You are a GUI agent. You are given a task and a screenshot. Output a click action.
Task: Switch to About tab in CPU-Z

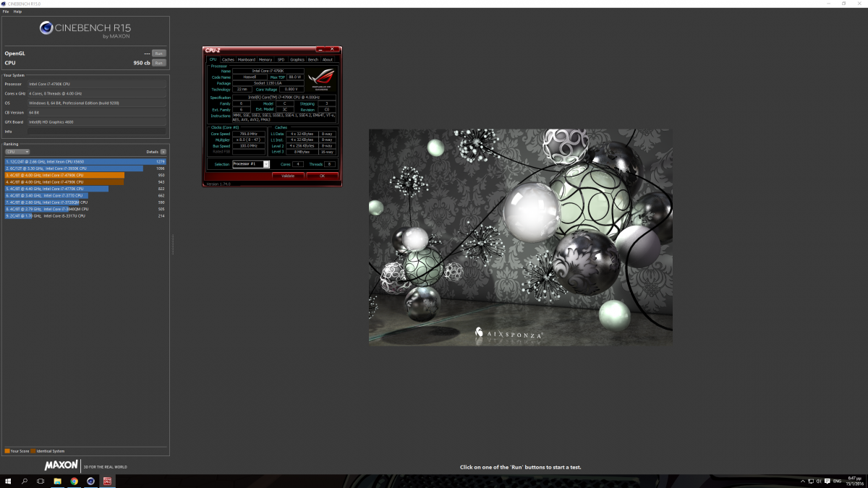328,59
